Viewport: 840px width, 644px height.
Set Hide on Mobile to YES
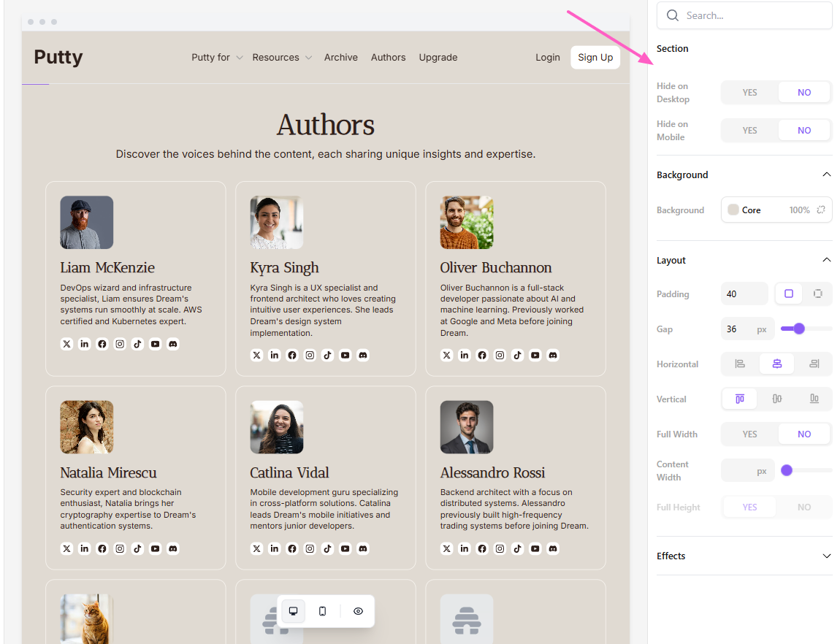point(749,131)
